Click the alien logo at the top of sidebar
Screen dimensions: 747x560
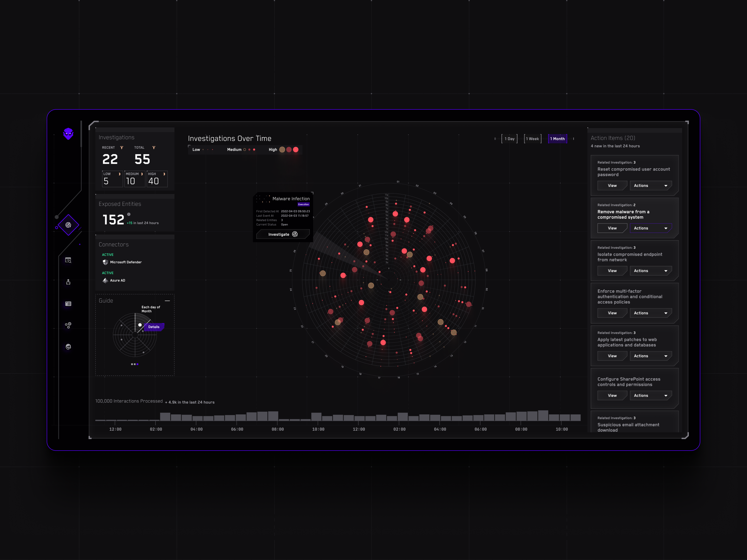tap(68, 134)
